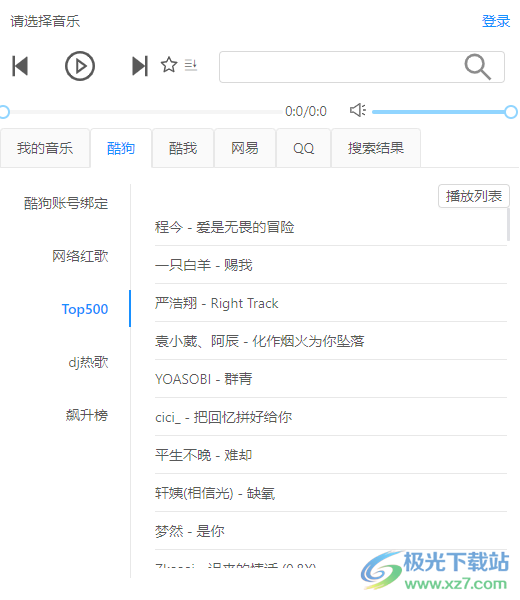Image resolution: width=520 pixels, height=600 pixels.
Task: Change the play order mode icon
Action: 191,65
